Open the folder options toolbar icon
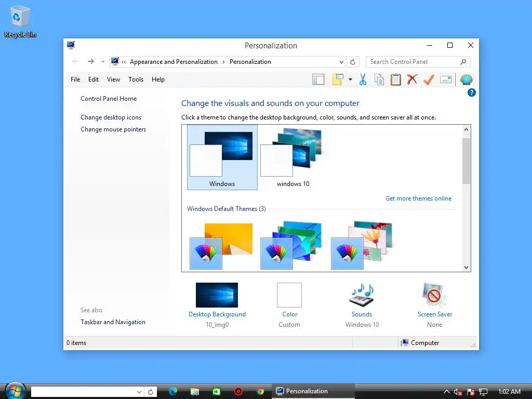 [x=338, y=79]
